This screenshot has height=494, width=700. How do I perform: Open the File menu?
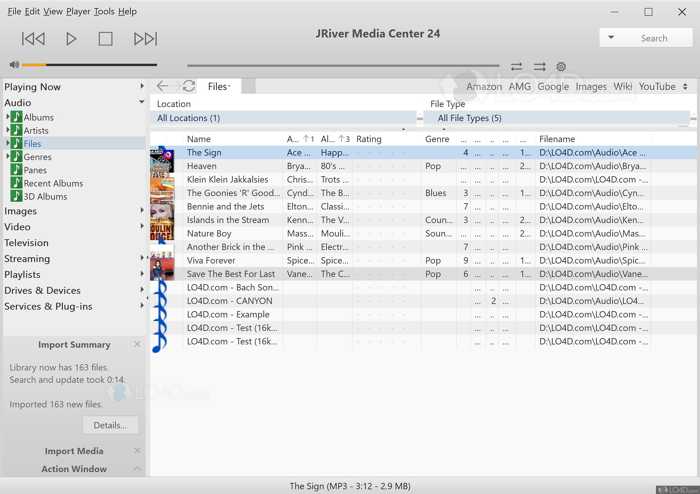(x=14, y=12)
